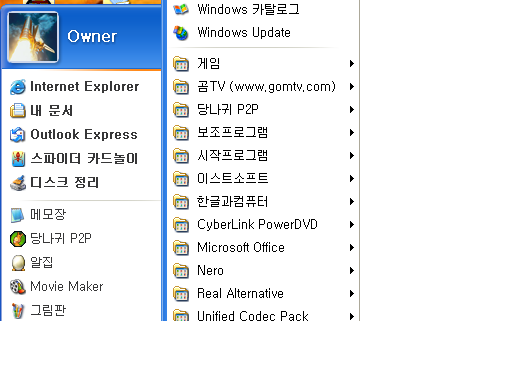This screenshot has height=384, width=512.
Task: Click the Windows Update icon
Action: pos(181,33)
